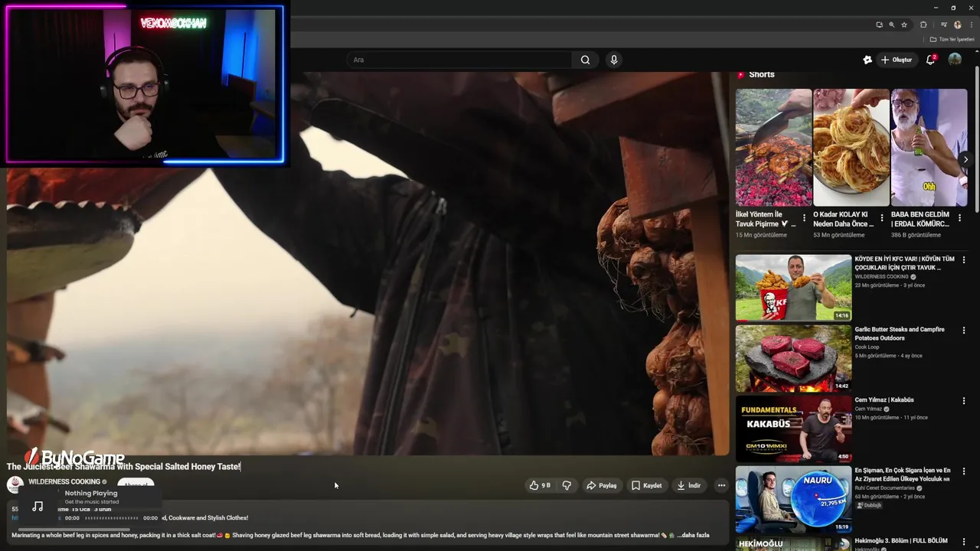The width and height of the screenshot is (980, 551).
Task: Open options for BABA BEN GELDİM short
Action: [x=959, y=218]
